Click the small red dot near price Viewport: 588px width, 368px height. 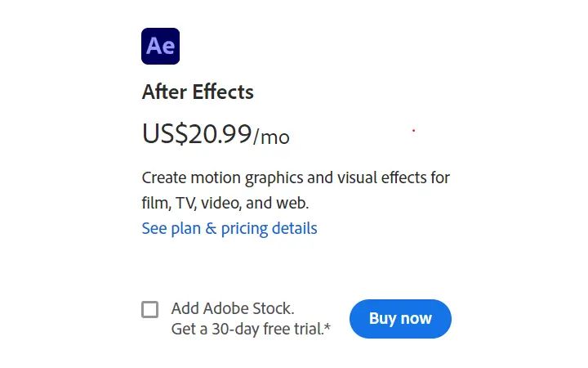click(413, 130)
